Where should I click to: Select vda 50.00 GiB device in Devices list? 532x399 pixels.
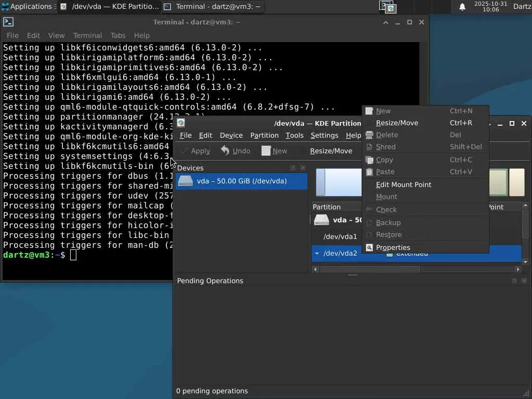click(242, 181)
